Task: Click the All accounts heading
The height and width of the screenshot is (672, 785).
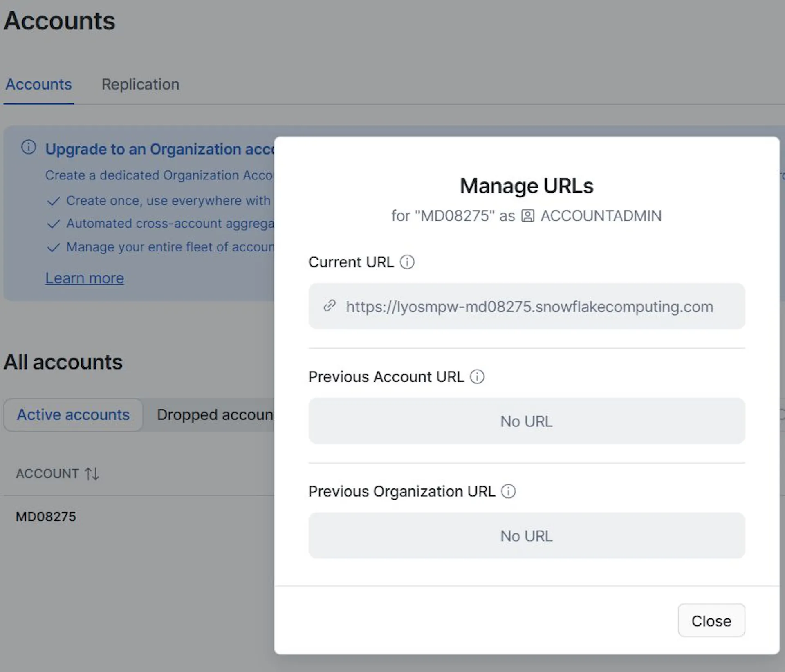Action: click(x=63, y=362)
